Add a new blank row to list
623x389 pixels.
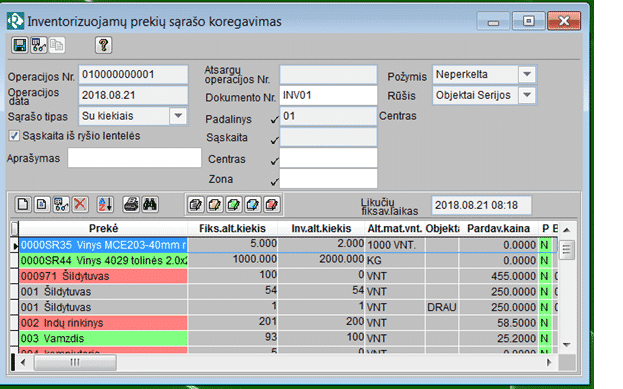coord(23,205)
